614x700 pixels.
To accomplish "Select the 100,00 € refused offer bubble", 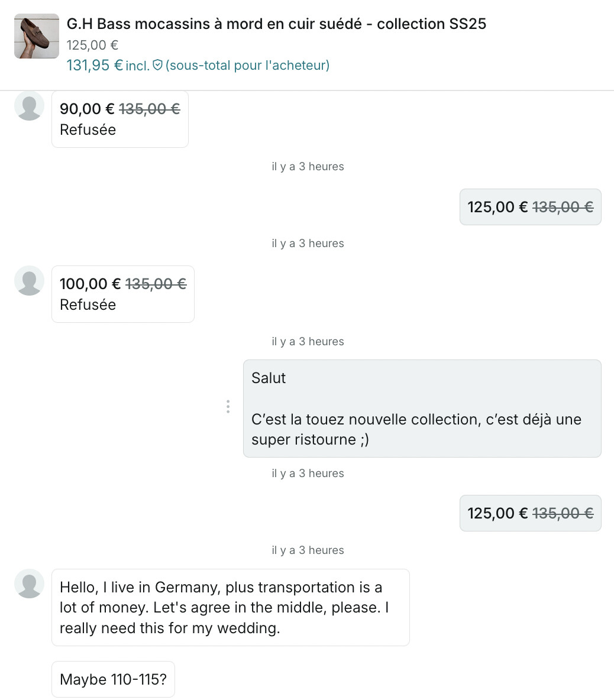I will click(122, 294).
